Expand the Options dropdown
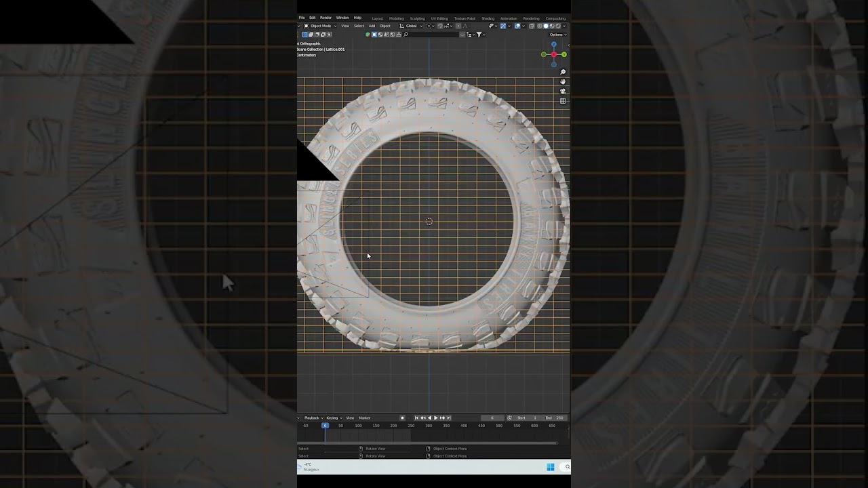 click(558, 35)
